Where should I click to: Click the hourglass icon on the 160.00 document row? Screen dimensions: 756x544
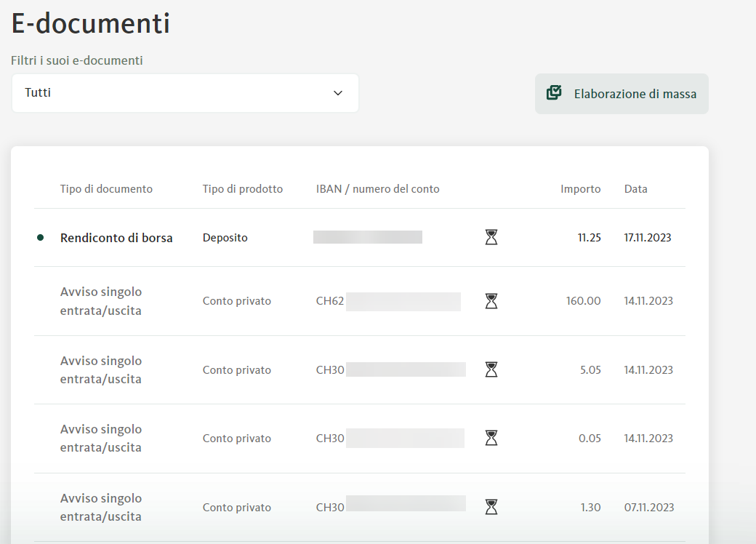pos(491,300)
